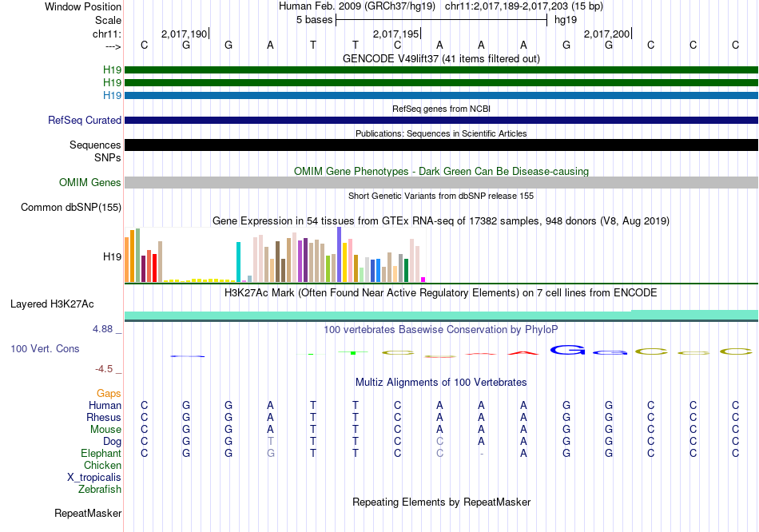Select the Rhesus species row label
This screenshot has width=759, height=532.
tap(104, 417)
